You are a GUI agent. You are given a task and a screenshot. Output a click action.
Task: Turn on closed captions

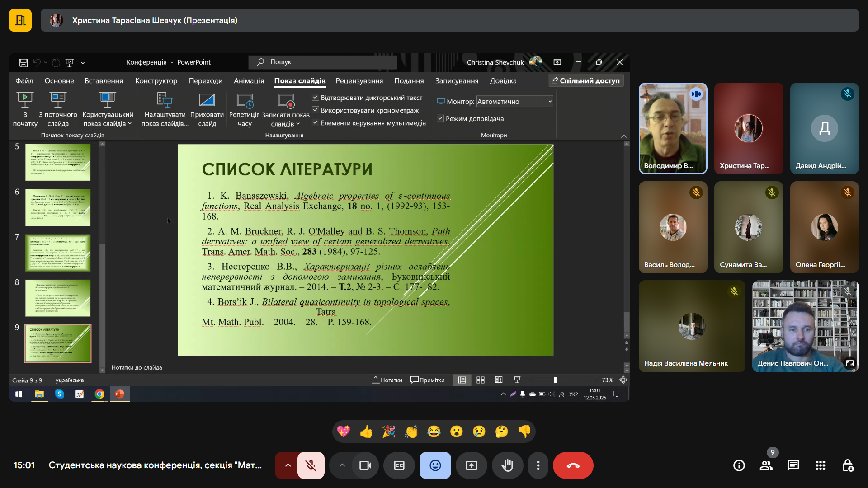coord(399,465)
